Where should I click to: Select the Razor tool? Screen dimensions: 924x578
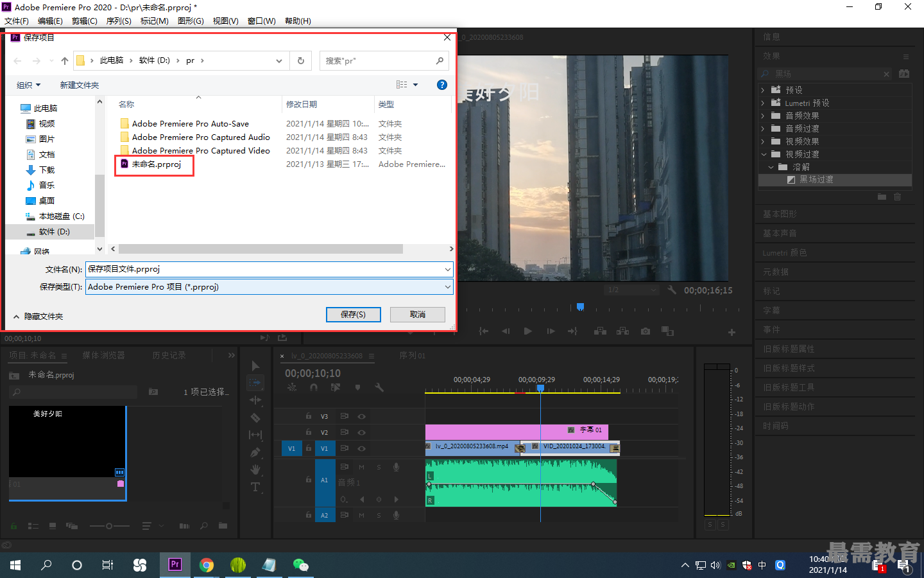255,417
